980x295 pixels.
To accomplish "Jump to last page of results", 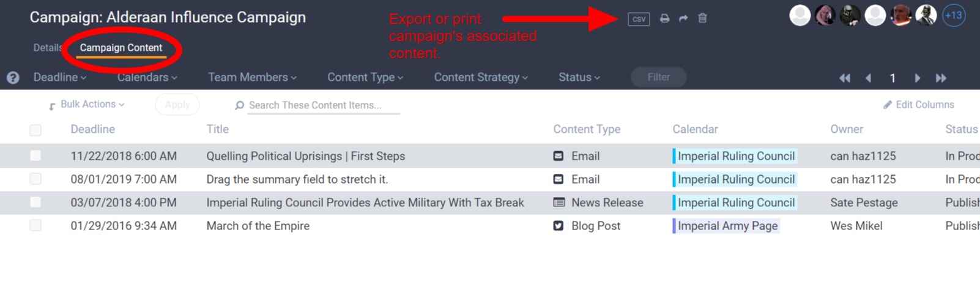I will [941, 78].
